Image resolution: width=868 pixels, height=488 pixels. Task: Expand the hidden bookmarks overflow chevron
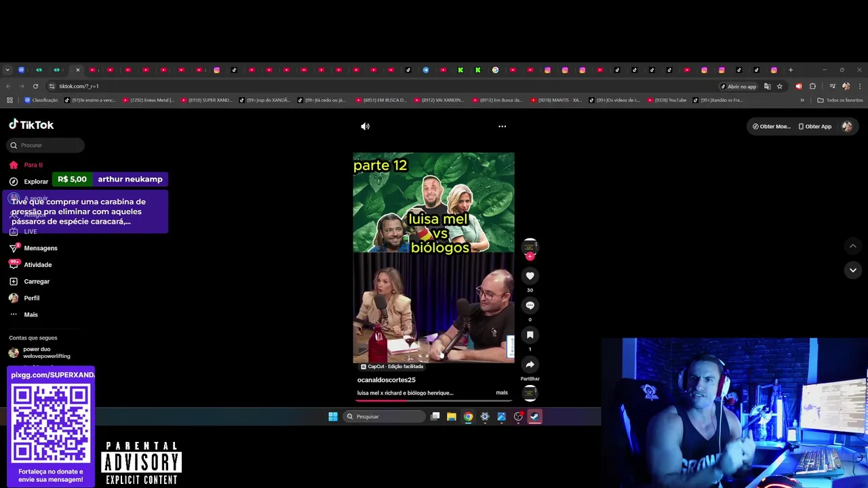coord(802,100)
